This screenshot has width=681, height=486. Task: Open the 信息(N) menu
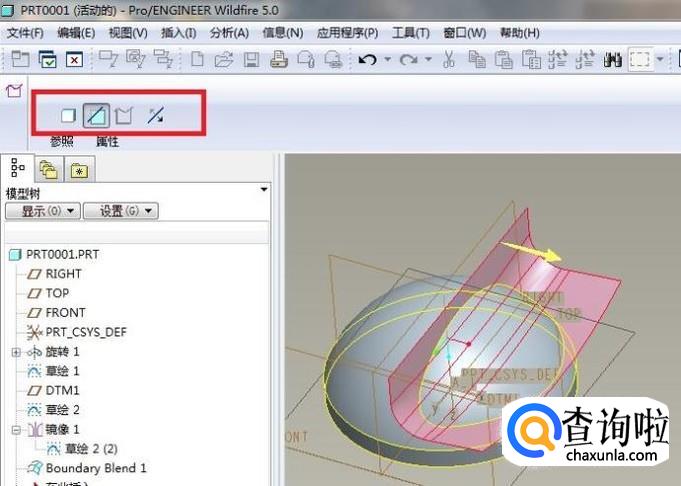(283, 33)
